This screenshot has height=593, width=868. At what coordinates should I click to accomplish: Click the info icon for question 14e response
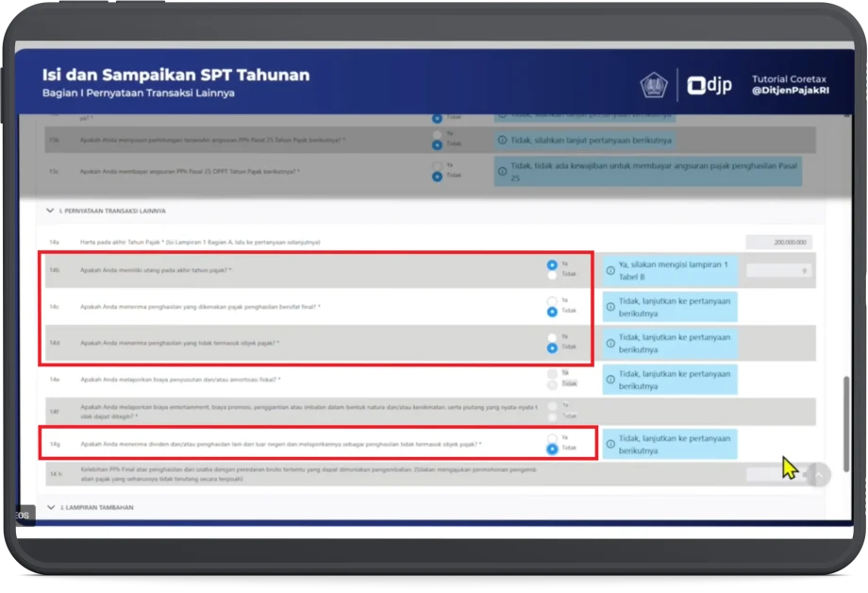609,380
